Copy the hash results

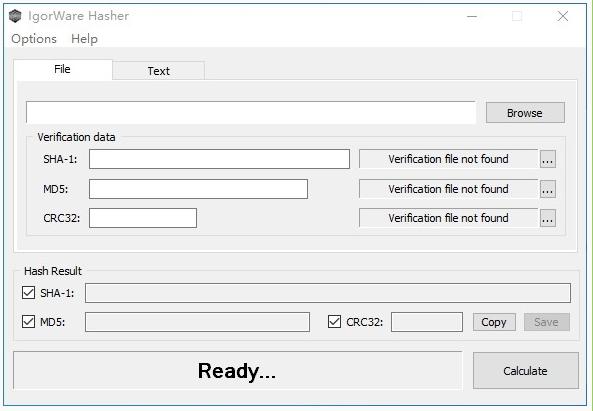pos(494,322)
